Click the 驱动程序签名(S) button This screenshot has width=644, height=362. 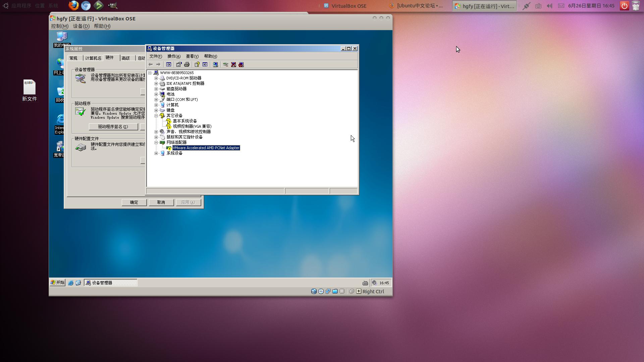click(113, 127)
